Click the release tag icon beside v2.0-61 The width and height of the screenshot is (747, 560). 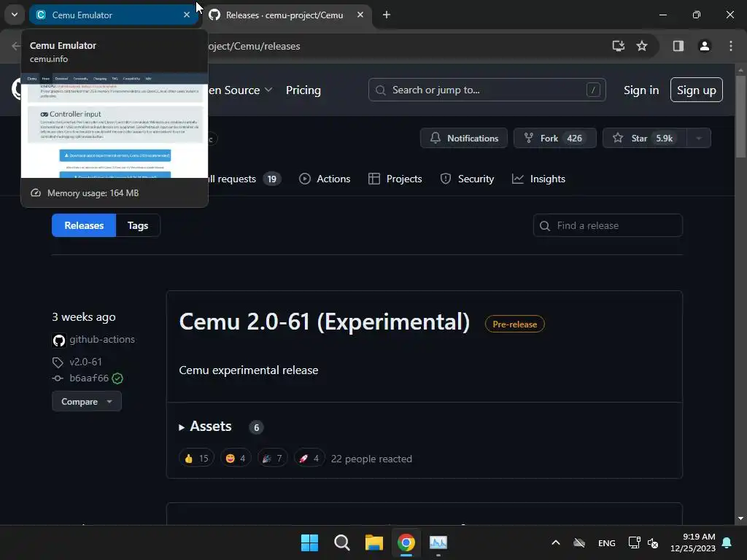click(x=58, y=362)
